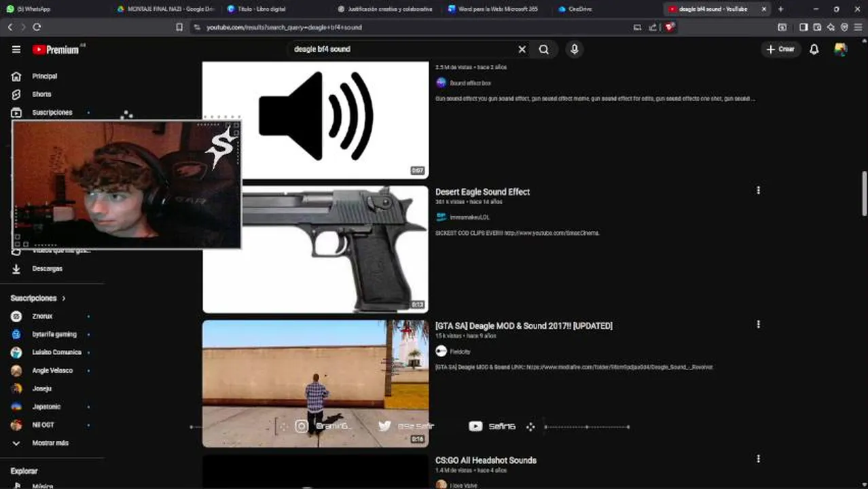Open CS:GO All Headshot Sounds title

coord(486,460)
